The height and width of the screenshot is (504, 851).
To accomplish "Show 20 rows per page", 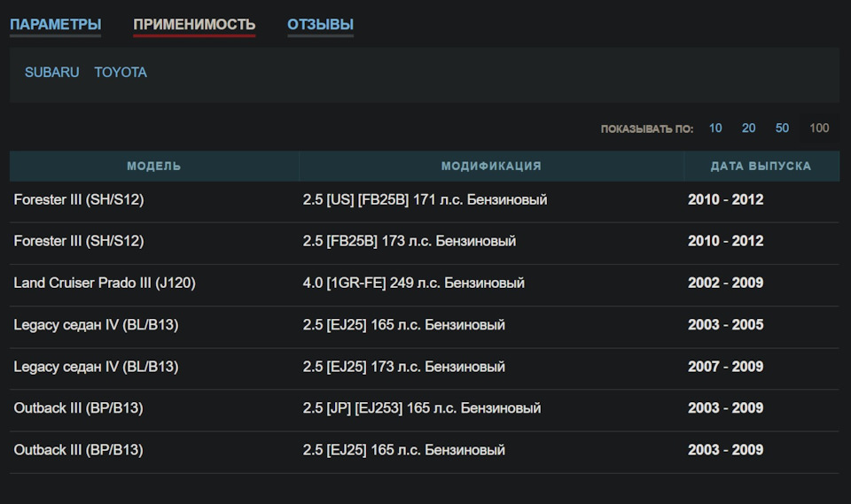I will point(748,128).
